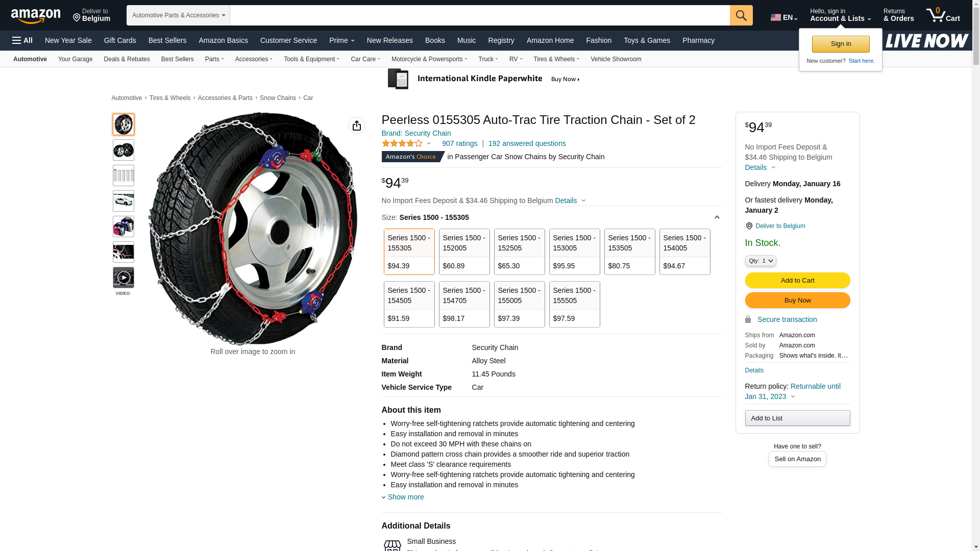Pick size Series 1500 - 155505
The height and width of the screenshot is (551, 980).
574,304
